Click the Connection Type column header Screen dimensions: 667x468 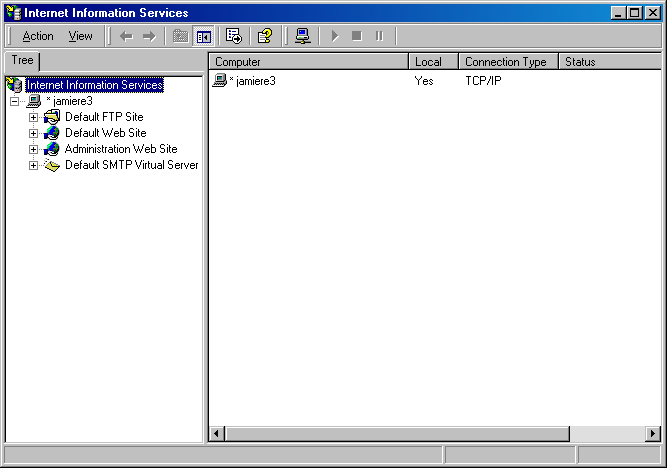[508, 62]
